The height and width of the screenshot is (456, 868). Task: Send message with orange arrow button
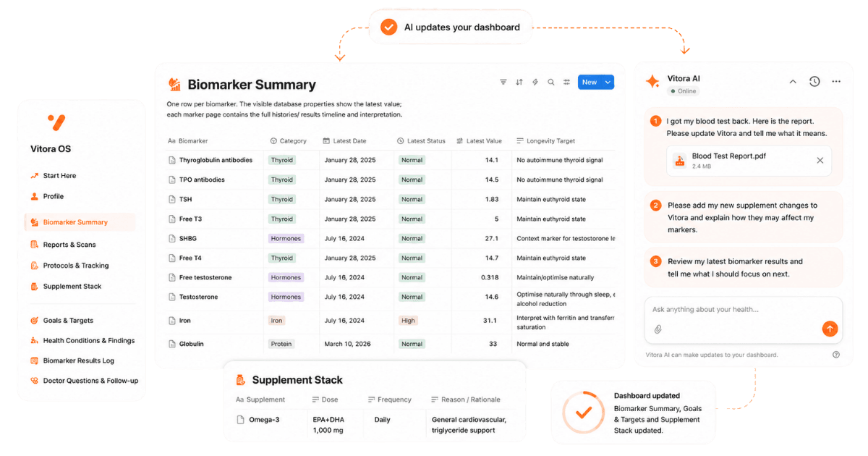coord(830,329)
